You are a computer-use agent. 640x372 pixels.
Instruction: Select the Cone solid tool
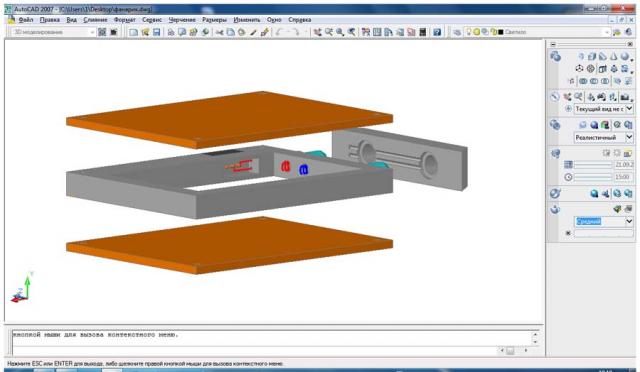pos(614,56)
